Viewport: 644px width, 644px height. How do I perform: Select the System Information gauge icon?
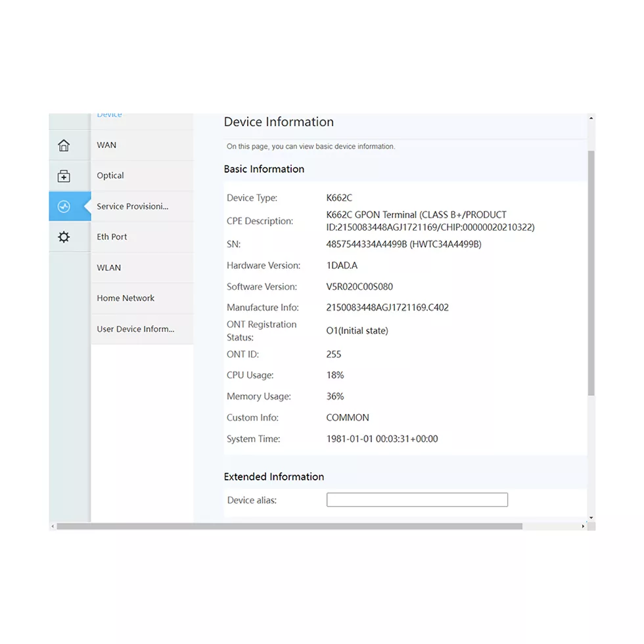[x=64, y=206]
